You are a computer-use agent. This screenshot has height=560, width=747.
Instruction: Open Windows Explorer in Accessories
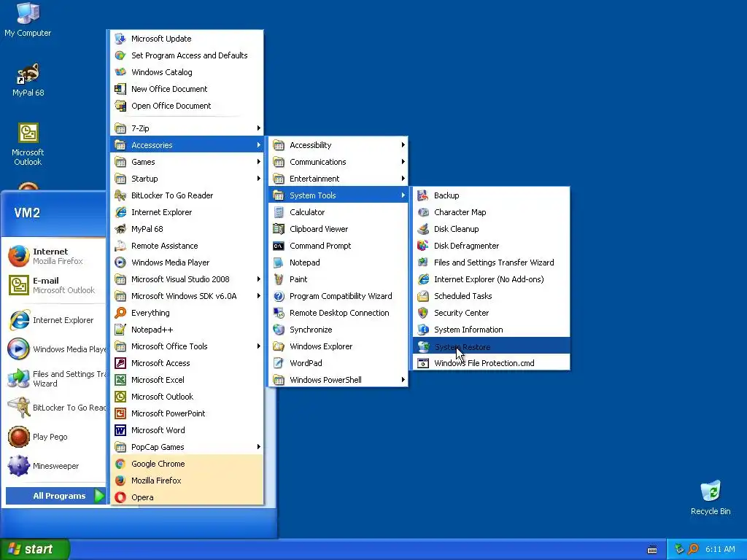(338, 346)
